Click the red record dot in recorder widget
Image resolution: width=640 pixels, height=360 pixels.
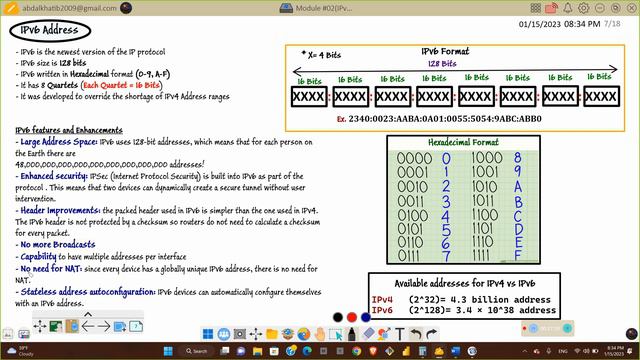524,328
